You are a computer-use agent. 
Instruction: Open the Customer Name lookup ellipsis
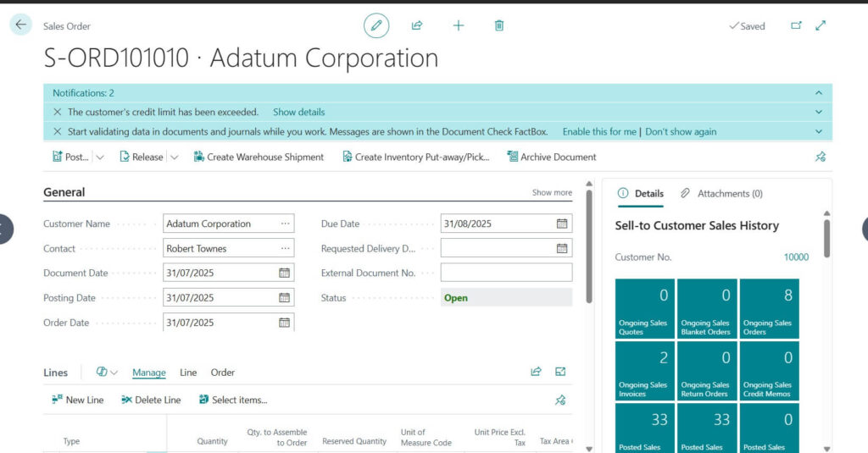pyautogui.click(x=285, y=224)
